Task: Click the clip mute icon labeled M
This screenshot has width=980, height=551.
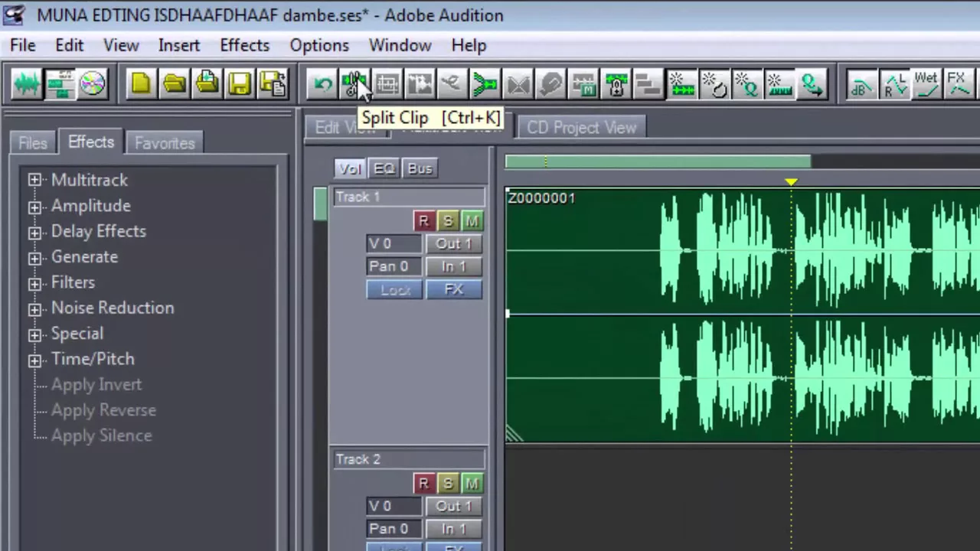Action: click(x=583, y=84)
